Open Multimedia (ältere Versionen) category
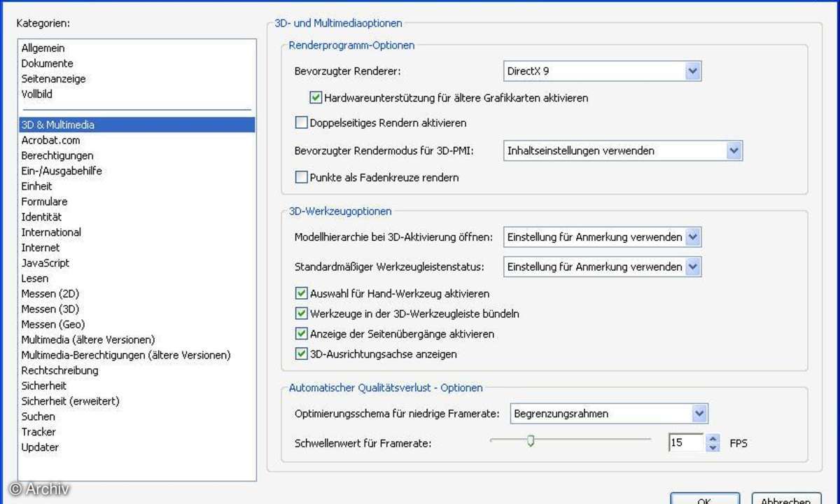This screenshot has width=840, height=504. tap(136, 339)
